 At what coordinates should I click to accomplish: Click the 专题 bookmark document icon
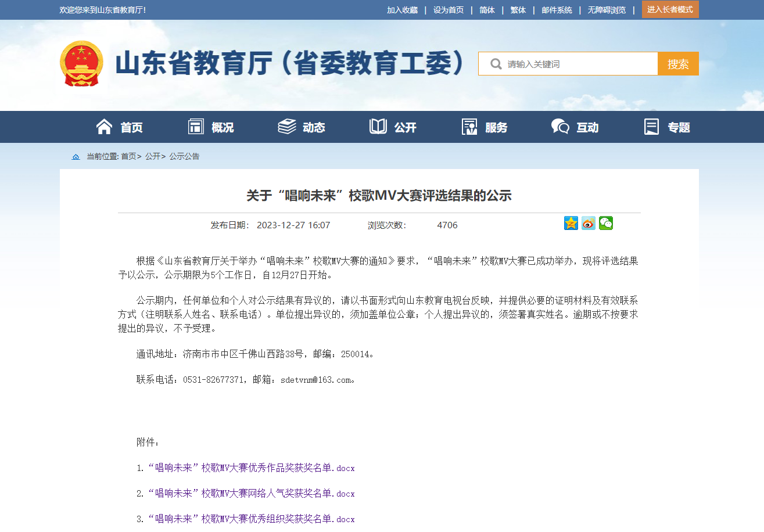[x=652, y=127]
